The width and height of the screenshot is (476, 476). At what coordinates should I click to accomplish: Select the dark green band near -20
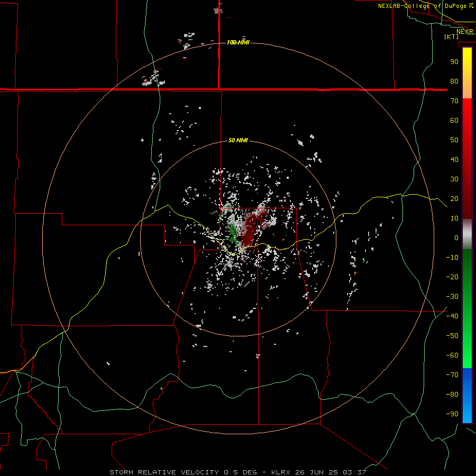click(467, 274)
